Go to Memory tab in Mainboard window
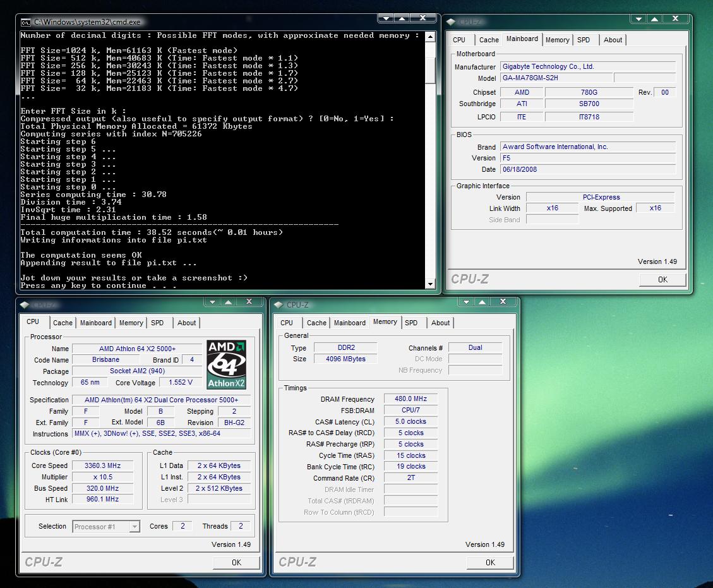 click(558, 40)
